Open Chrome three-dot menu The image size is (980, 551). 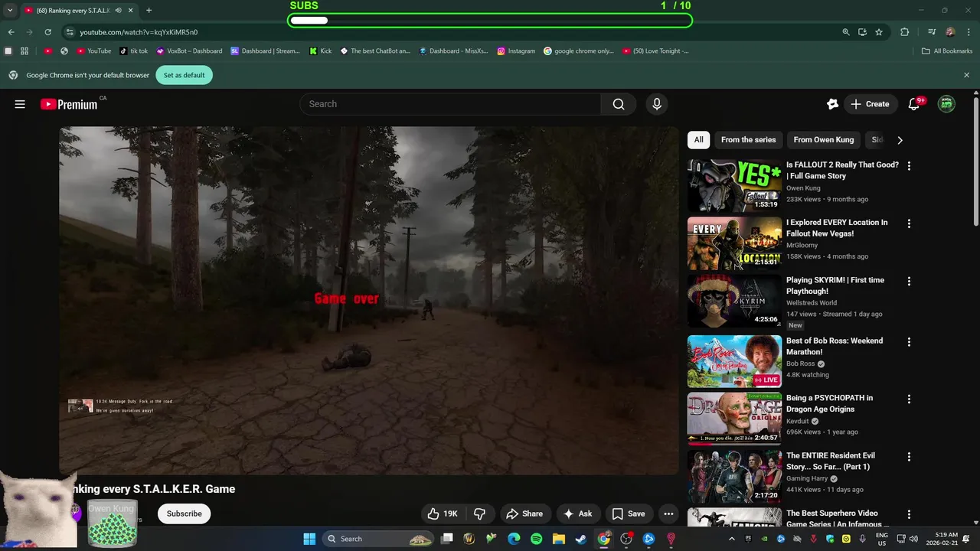point(967,32)
